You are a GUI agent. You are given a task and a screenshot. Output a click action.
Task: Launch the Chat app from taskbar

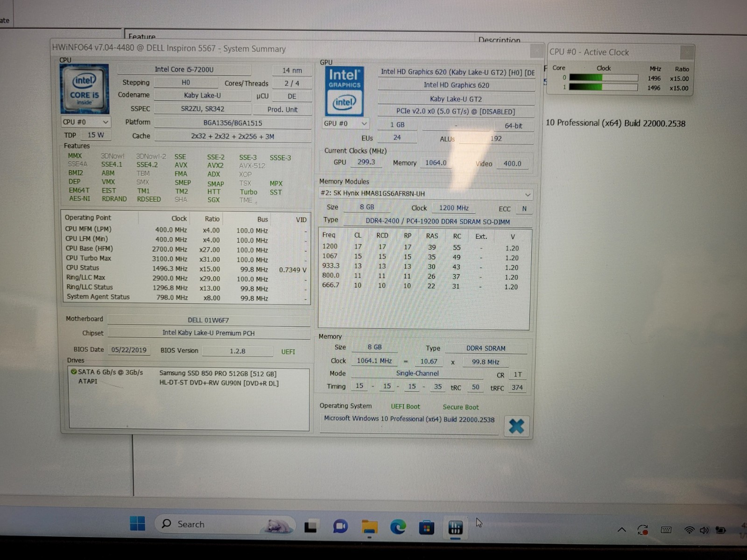pyautogui.click(x=341, y=526)
